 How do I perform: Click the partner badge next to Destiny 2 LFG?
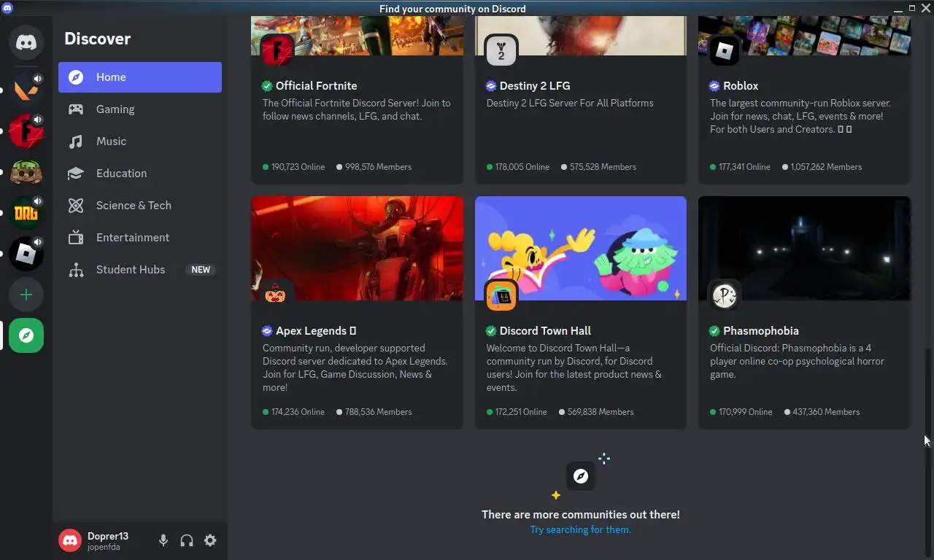(491, 86)
